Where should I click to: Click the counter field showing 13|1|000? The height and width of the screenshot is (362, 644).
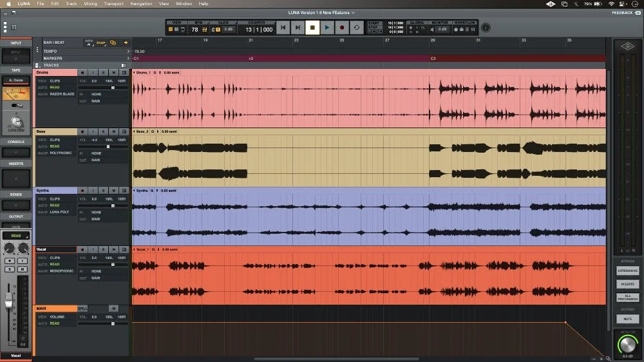pyautogui.click(x=259, y=30)
